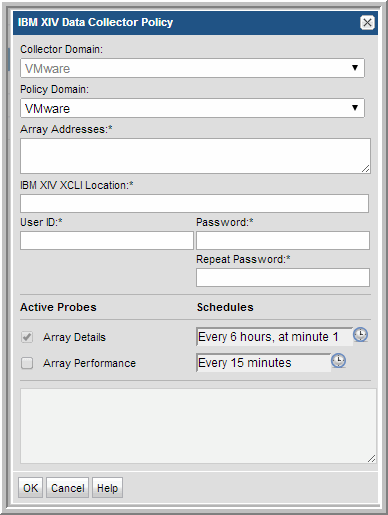Image resolution: width=388 pixels, height=515 pixels.
Task: Click the large notes text area at bottom
Action: [198, 426]
